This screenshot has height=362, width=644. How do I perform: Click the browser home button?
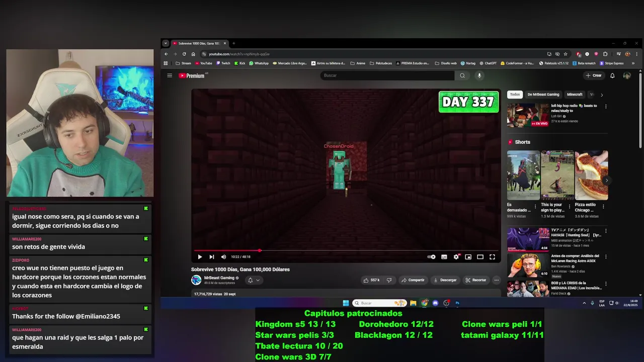(x=193, y=54)
